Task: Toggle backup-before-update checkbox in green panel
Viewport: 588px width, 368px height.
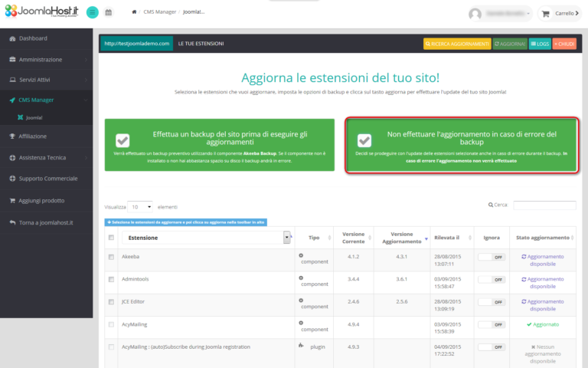Action: click(122, 140)
